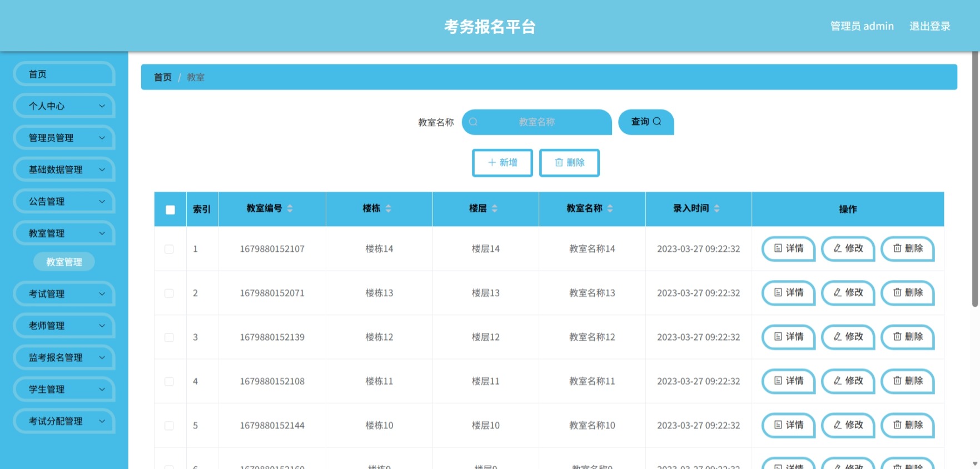Image resolution: width=980 pixels, height=469 pixels.
Task: Click 删除 for 教室名称10 row
Action: coord(908,425)
